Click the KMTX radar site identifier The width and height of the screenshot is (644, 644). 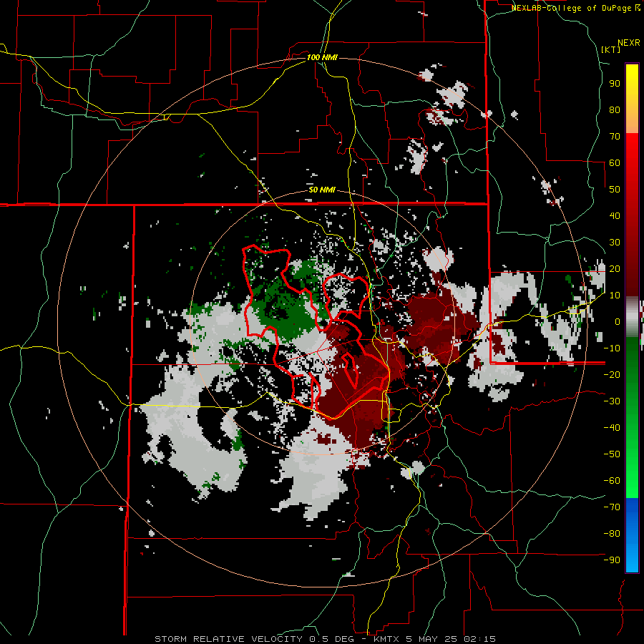(388, 639)
